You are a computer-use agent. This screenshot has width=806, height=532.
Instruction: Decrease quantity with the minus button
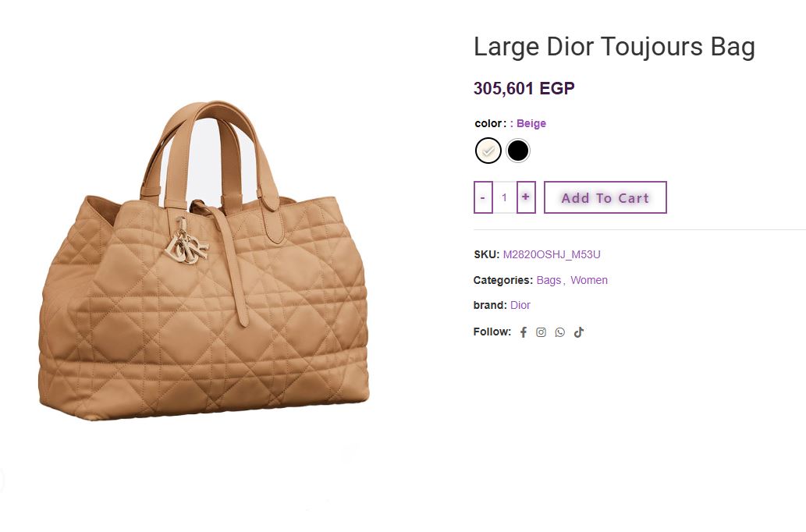pos(483,197)
